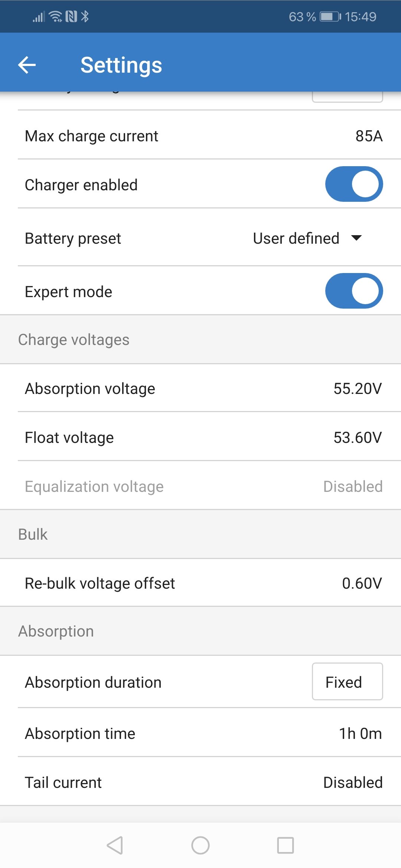401x868 pixels.
Task: Open the Absorption duration Fixed selector
Action: click(347, 682)
